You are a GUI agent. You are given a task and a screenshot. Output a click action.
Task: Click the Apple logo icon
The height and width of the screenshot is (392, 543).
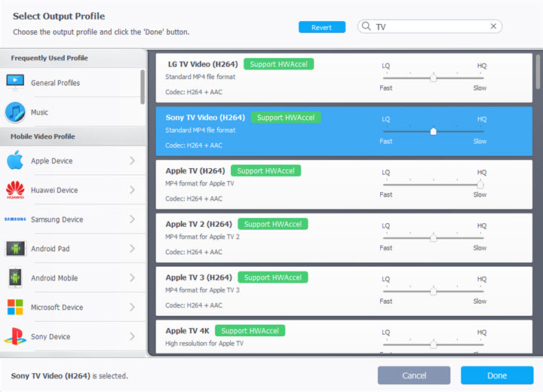15,160
